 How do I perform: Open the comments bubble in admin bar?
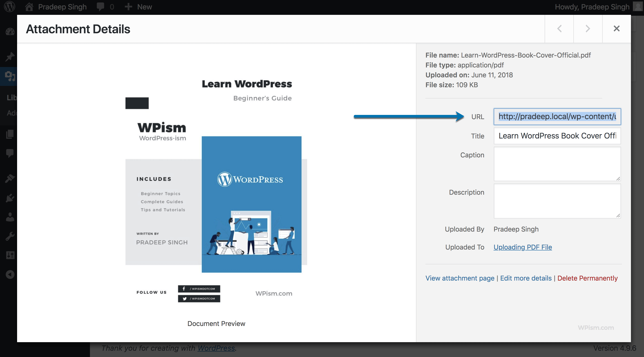(101, 7)
